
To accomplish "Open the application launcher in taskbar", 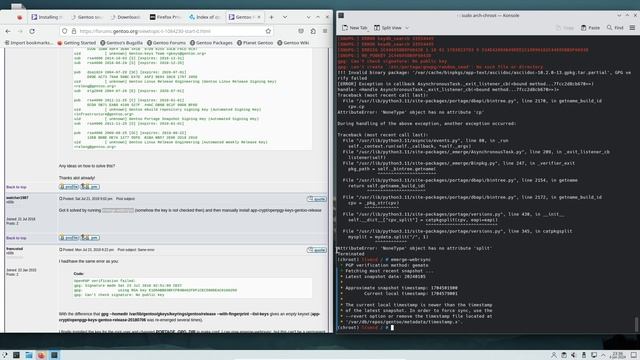I will pyautogui.click(x=4, y=355).
